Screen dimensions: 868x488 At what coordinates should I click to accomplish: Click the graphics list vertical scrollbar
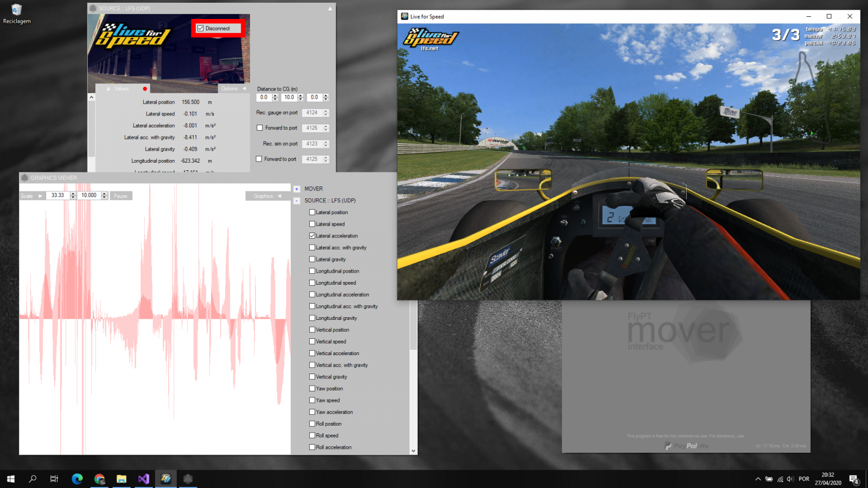coord(413,325)
